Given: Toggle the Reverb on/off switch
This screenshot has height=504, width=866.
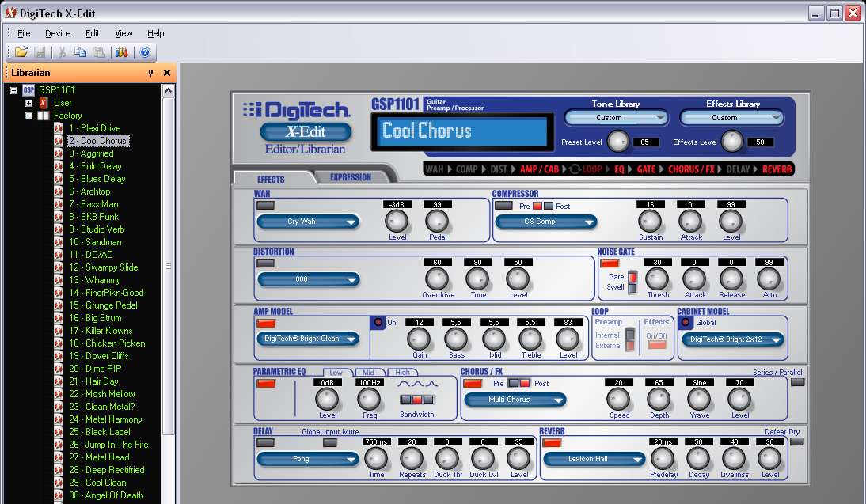Looking at the screenshot, I should coord(552,443).
